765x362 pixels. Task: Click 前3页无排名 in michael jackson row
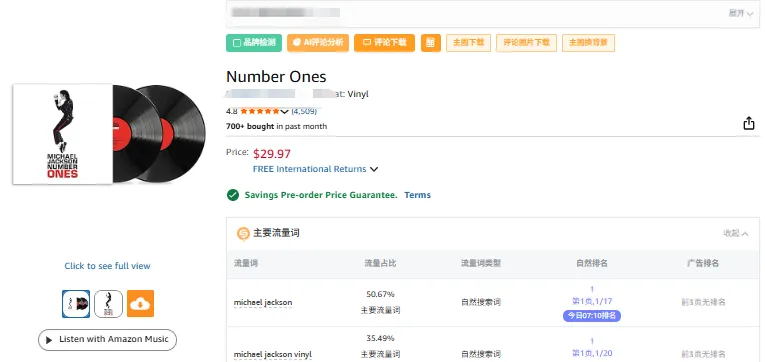pyautogui.click(x=703, y=302)
